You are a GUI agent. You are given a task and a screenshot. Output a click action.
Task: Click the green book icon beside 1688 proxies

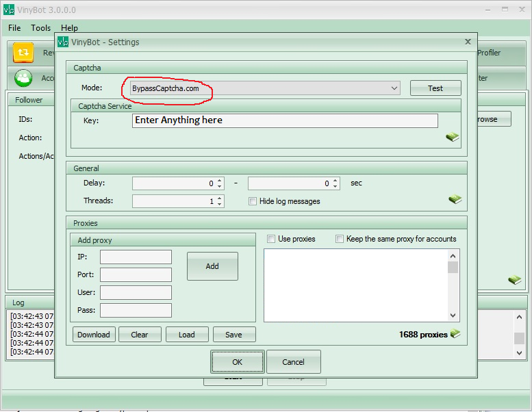[455, 334]
